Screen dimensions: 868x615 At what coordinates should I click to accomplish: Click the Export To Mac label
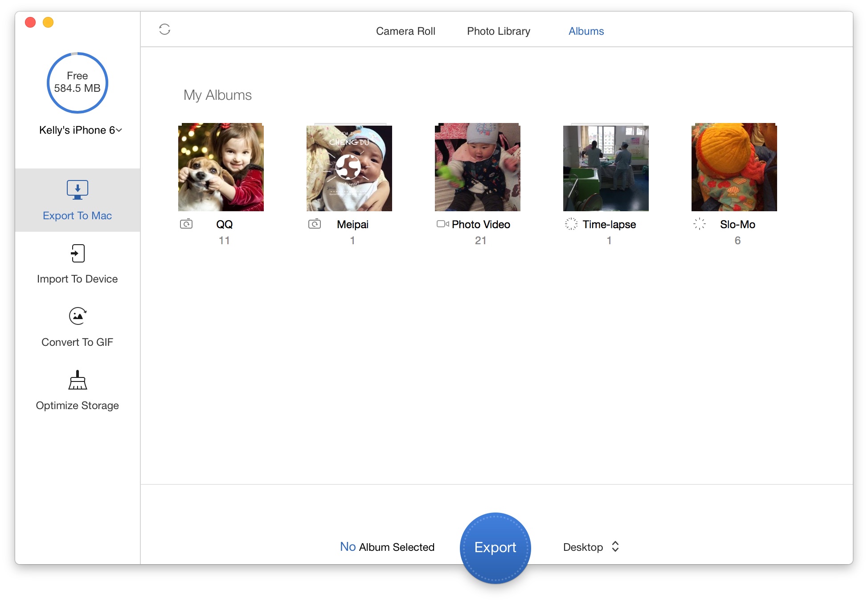(78, 216)
